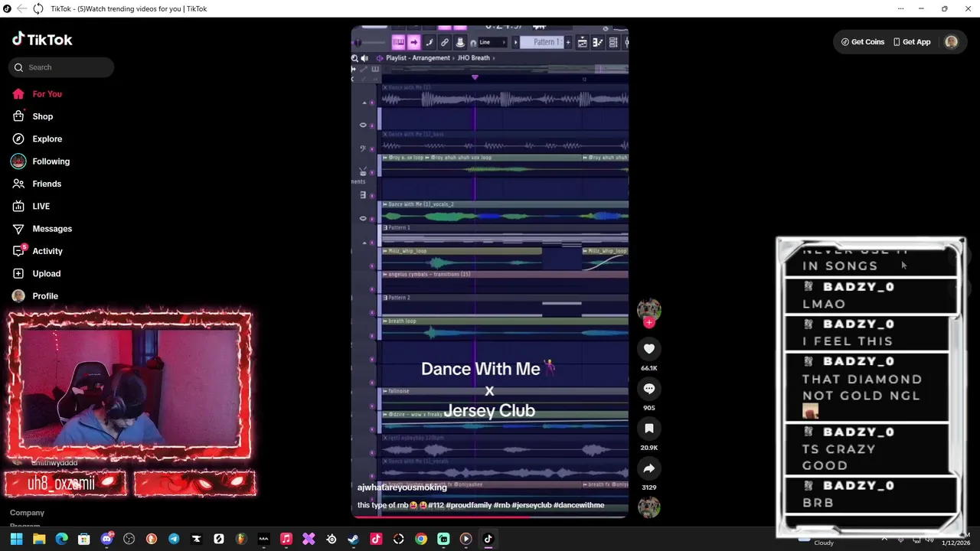Open ajwhatareyousmoking's profile link

click(402, 487)
